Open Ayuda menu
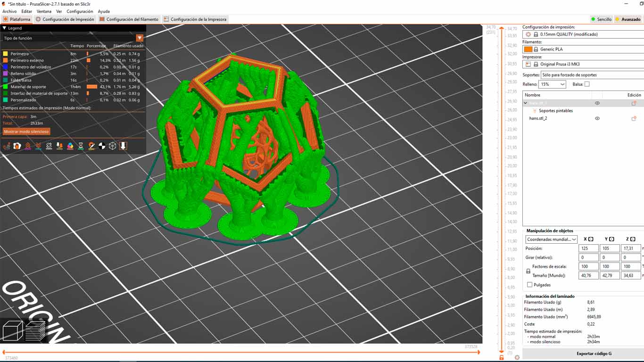644x362 pixels. tap(104, 11)
